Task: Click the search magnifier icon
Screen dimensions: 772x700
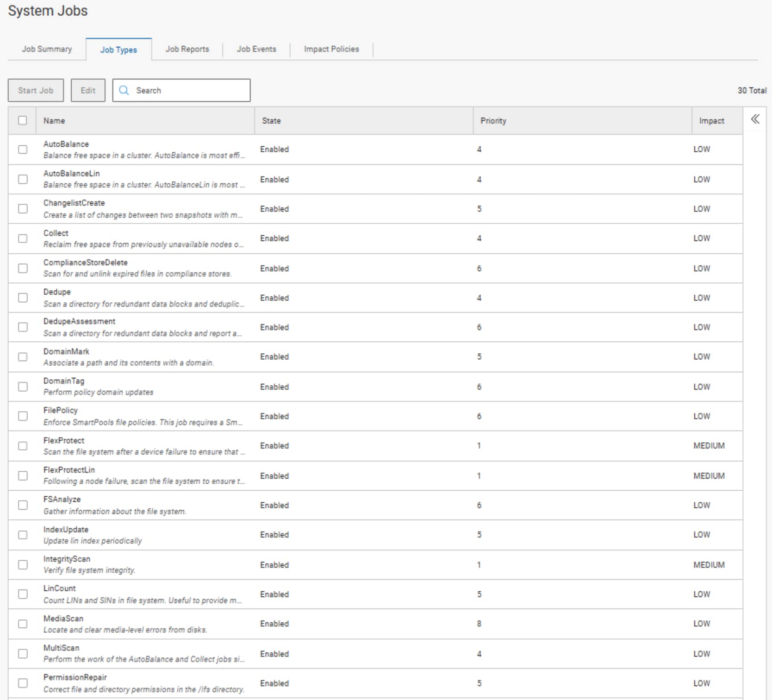Action: pos(124,90)
